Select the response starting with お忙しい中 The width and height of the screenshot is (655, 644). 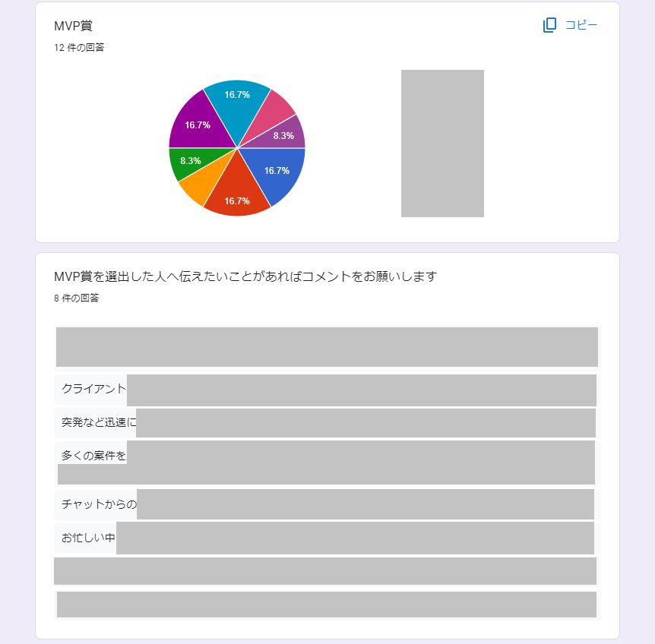click(x=88, y=538)
